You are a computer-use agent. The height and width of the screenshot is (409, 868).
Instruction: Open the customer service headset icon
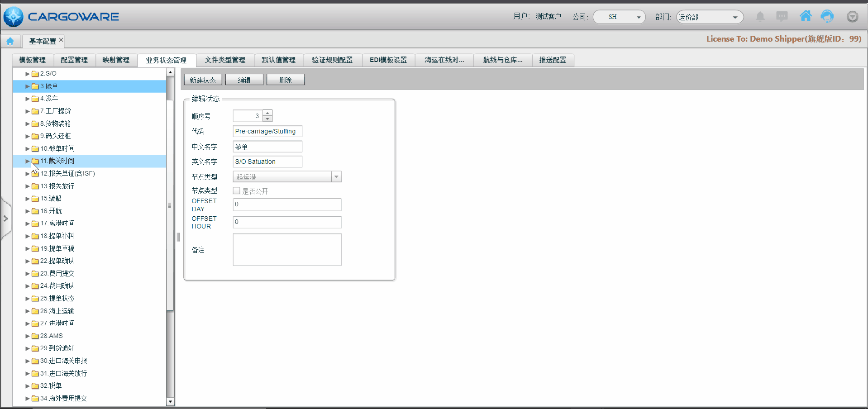click(x=827, y=16)
